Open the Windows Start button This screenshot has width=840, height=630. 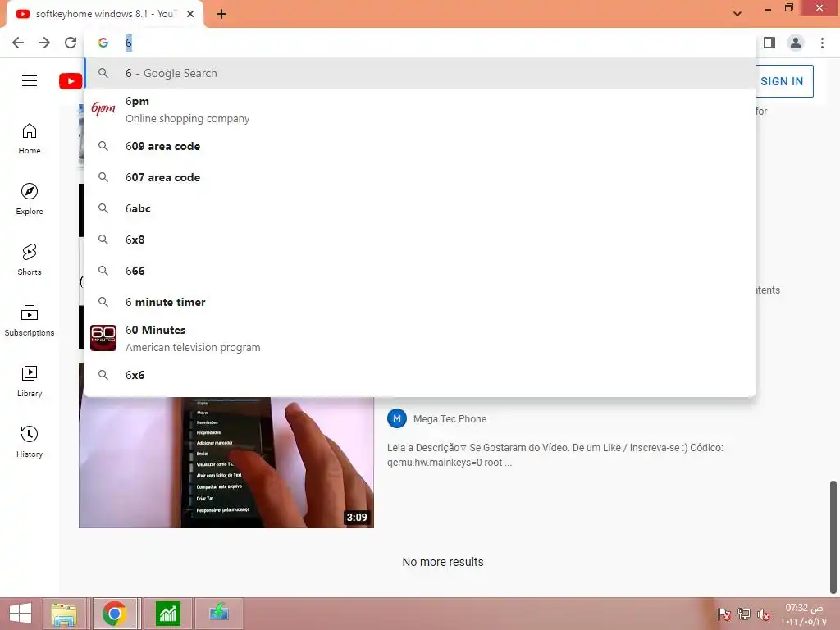coord(21,614)
